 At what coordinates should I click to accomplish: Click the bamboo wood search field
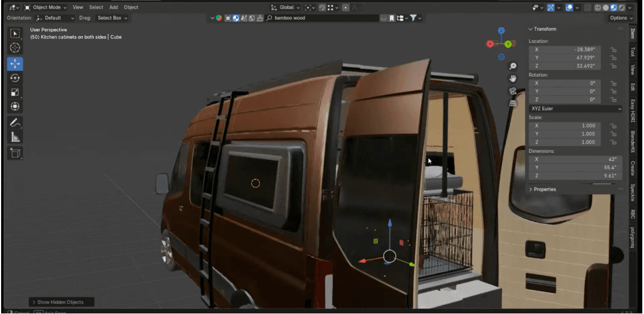click(322, 18)
